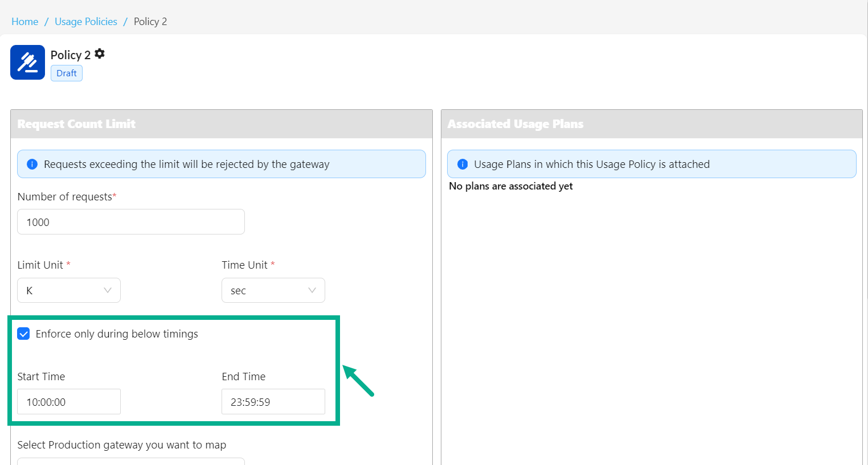Focus the Number of requests field
The height and width of the screenshot is (465, 868).
[x=131, y=222]
